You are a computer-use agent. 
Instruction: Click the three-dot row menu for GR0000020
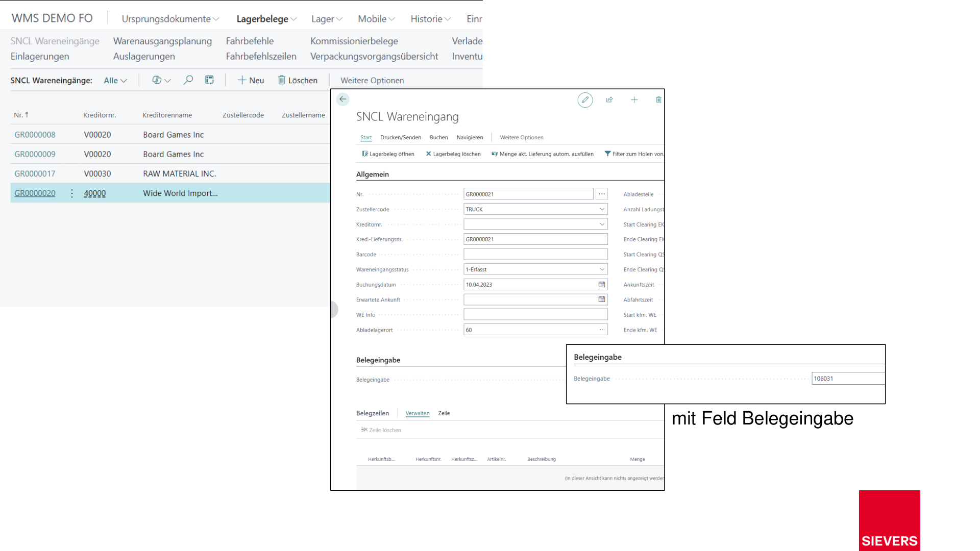pyautogui.click(x=72, y=193)
